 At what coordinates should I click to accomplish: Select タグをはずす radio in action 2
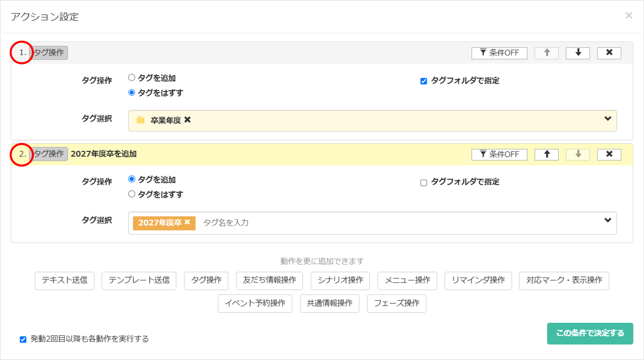pyautogui.click(x=132, y=194)
